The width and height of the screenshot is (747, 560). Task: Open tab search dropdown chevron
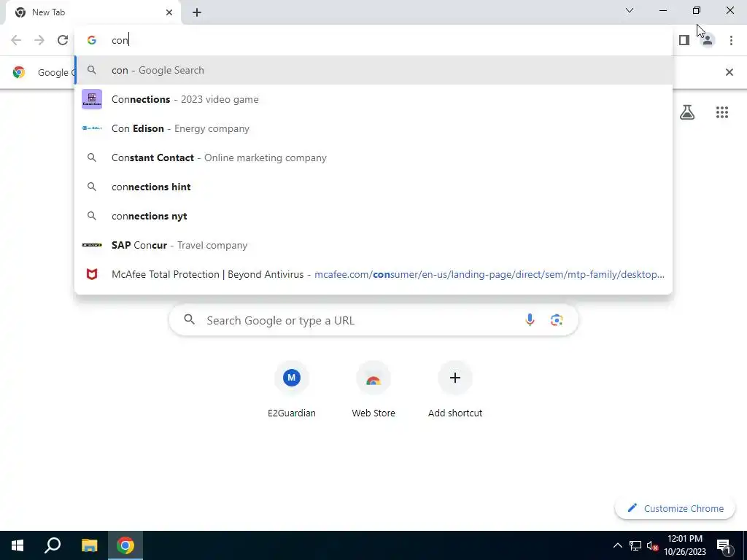[x=630, y=10]
